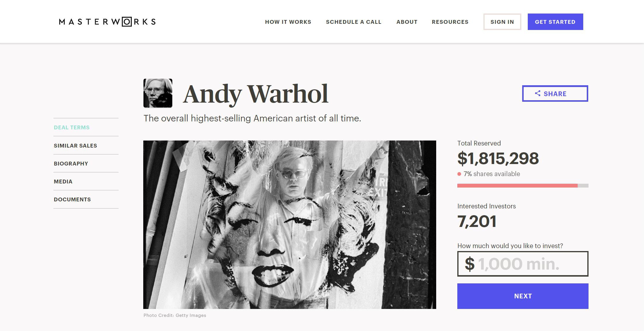Click the red shares availability dot
This screenshot has width=644, height=331.
[459, 174]
